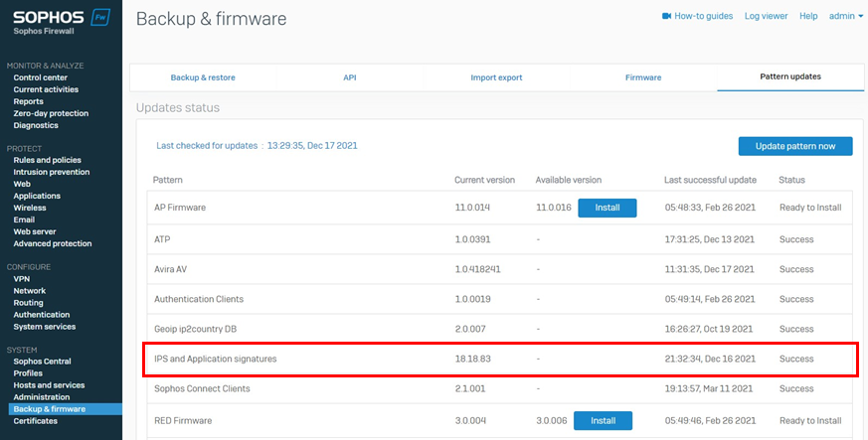Image resolution: width=868 pixels, height=440 pixels.
Task: Click the Available version column header
Action: [x=569, y=180]
